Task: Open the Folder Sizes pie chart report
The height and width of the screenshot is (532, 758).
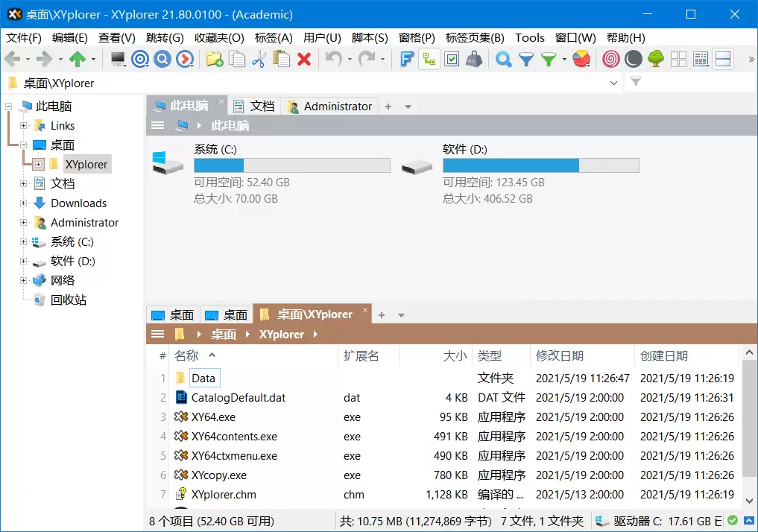Action: pyautogui.click(x=581, y=58)
